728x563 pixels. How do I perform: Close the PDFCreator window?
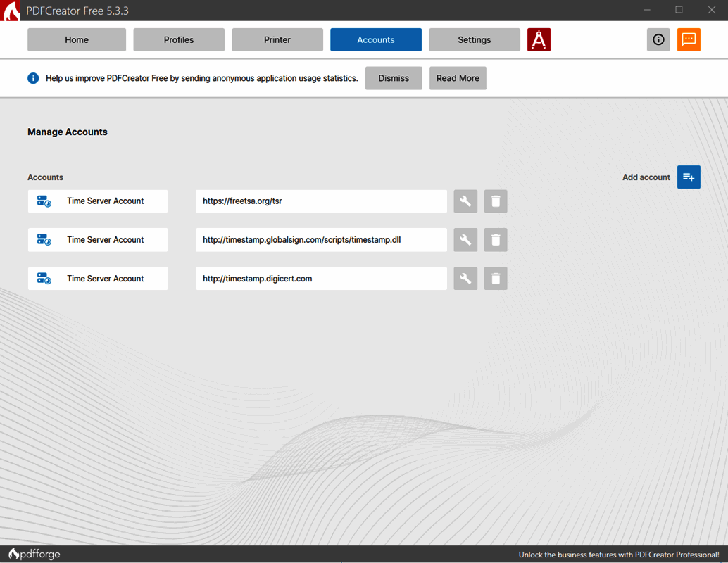(711, 11)
